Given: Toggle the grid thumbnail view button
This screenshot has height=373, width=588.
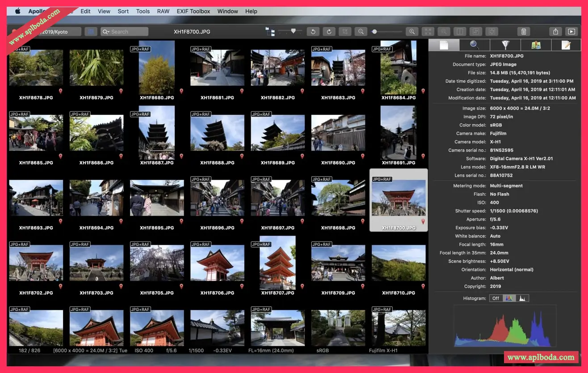Looking at the screenshot, I should coord(91,32).
